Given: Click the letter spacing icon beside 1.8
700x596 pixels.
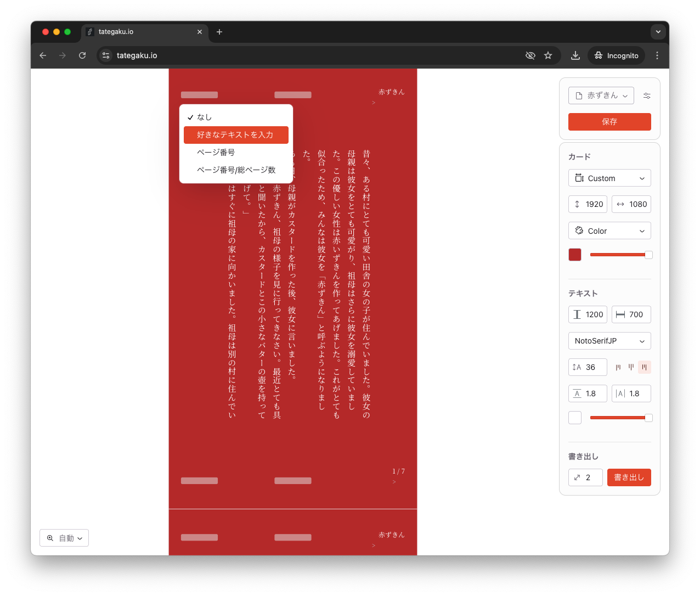Looking at the screenshot, I should (620, 393).
